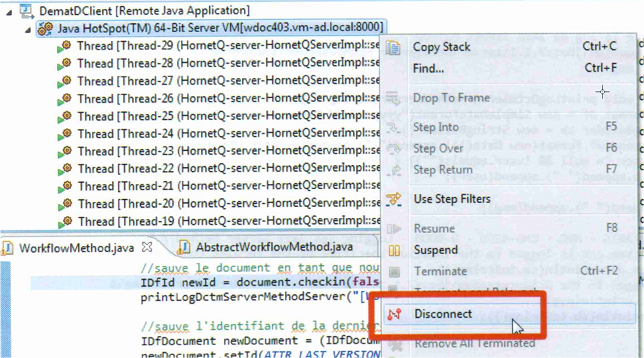Viewport: 644px width, 358px height.
Task: Click the Disconnect icon in context menu
Action: [x=394, y=314]
